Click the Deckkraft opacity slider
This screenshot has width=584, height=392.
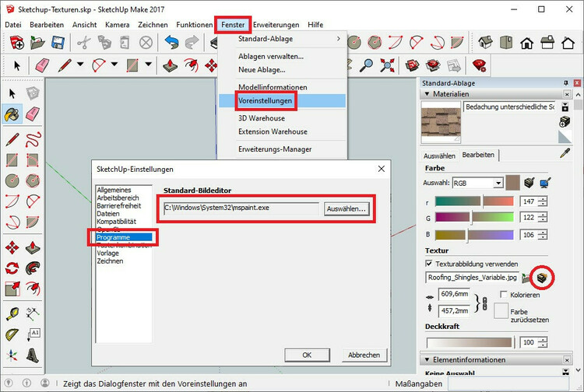coord(470,342)
